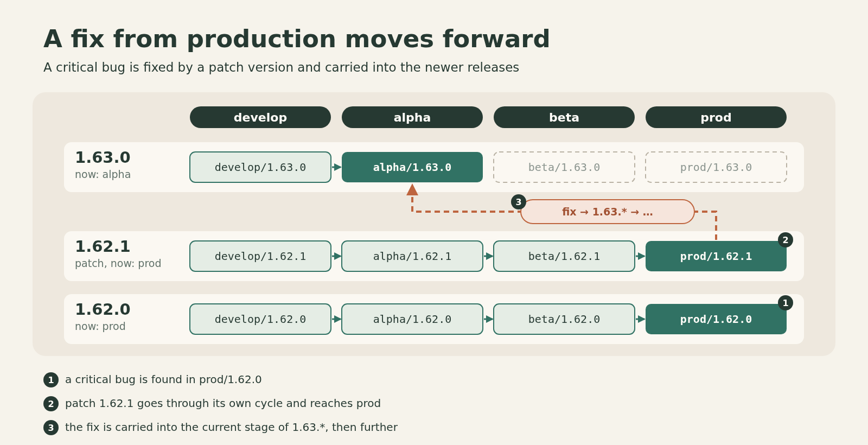This screenshot has height=445, width=868.
Task: Click the 1.63.0 version row label
Action: click(103, 157)
